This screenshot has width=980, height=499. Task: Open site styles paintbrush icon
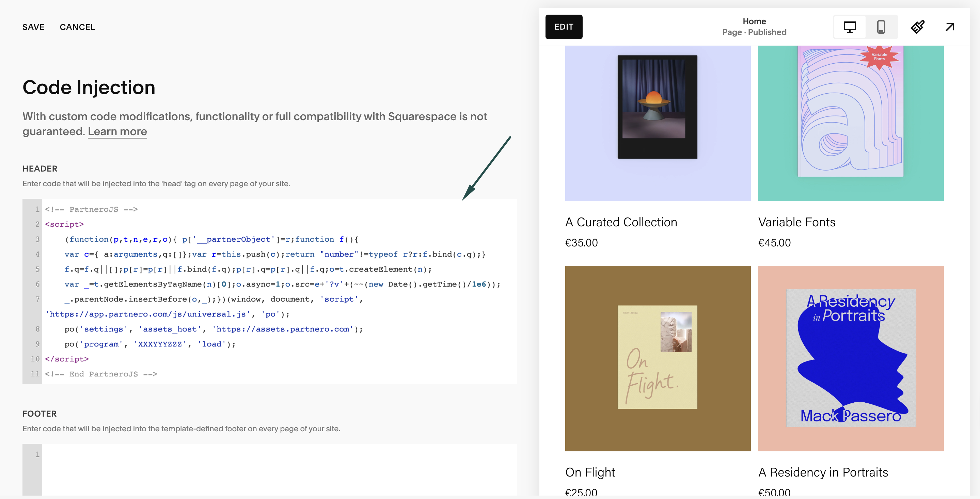click(x=917, y=27)
